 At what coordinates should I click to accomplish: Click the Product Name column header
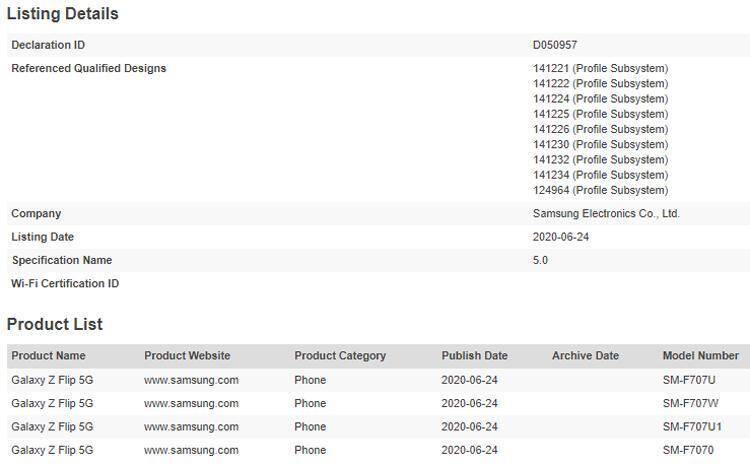(x=48, y=356)
